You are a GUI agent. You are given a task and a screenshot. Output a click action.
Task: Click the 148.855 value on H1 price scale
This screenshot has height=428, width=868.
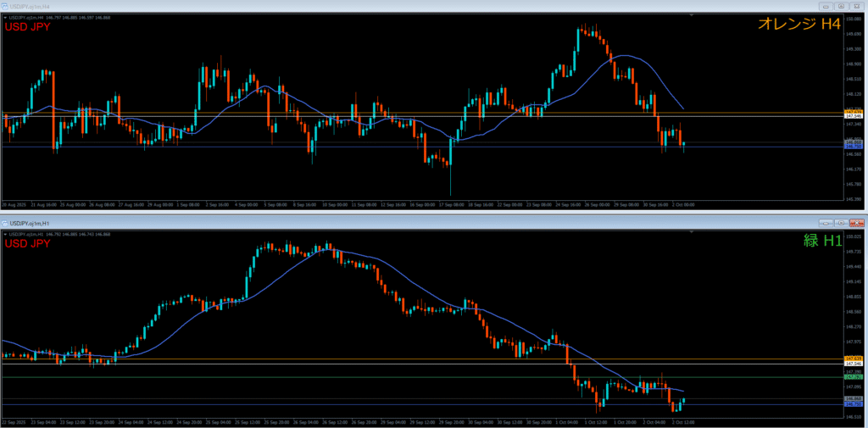tap(852, 297)
